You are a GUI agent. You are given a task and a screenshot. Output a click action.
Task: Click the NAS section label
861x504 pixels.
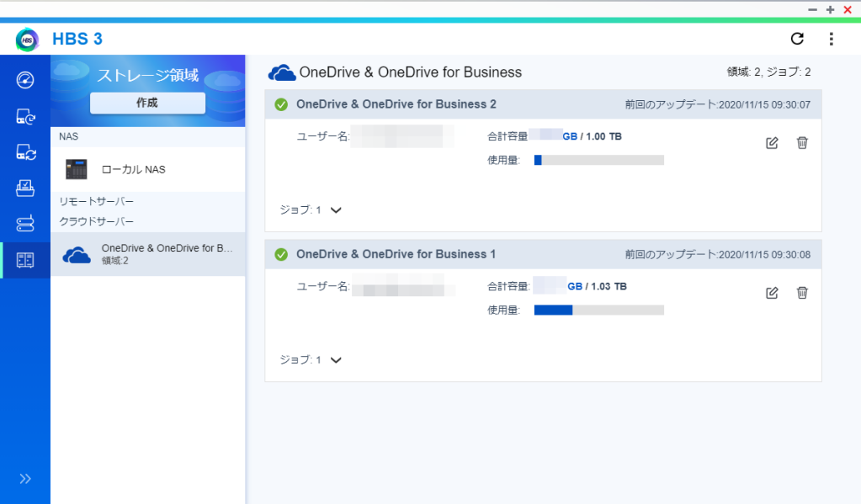(69, 136)
